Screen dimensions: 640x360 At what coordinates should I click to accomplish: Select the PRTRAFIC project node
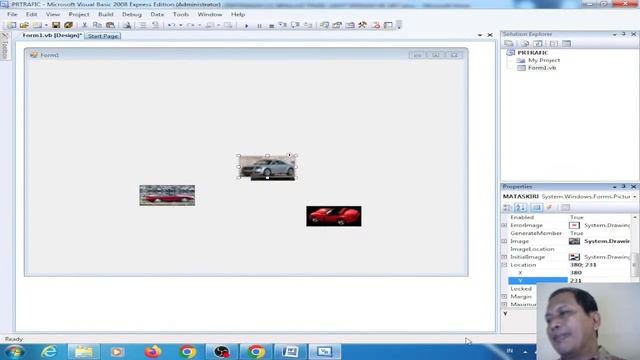pyautogui.click(x=533, y=53)
